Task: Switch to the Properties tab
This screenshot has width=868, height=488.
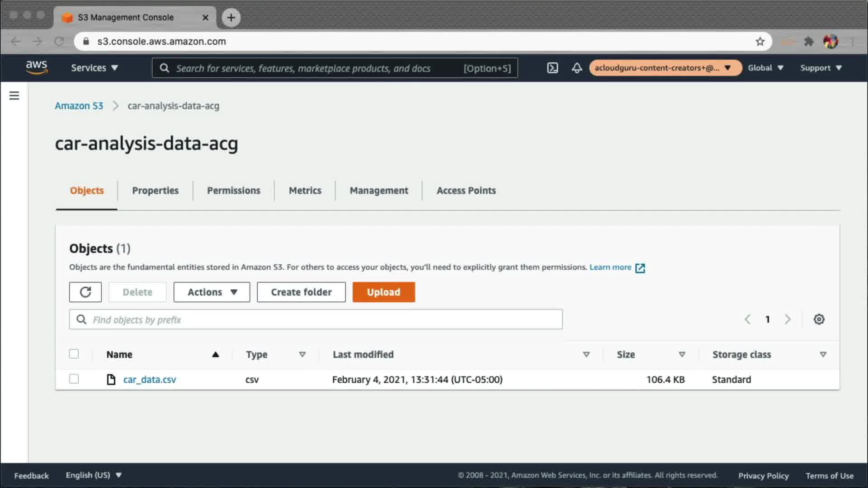Action: 155,190
